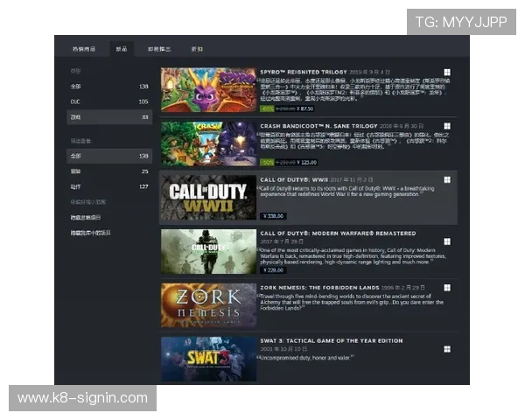Viewport: 525px width, 420px height.
Task: Select the 新品 tab
Action: click(x=122, y=50)
